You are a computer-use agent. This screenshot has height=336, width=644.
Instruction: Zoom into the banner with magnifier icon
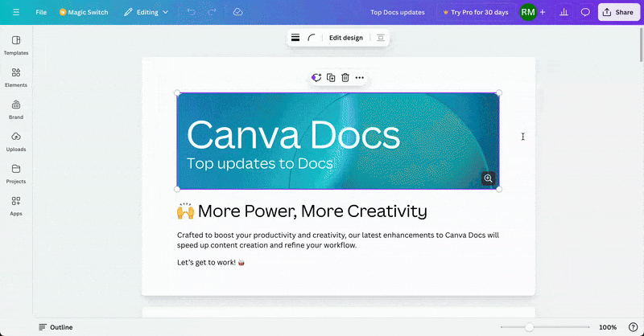tap(488, 178)
